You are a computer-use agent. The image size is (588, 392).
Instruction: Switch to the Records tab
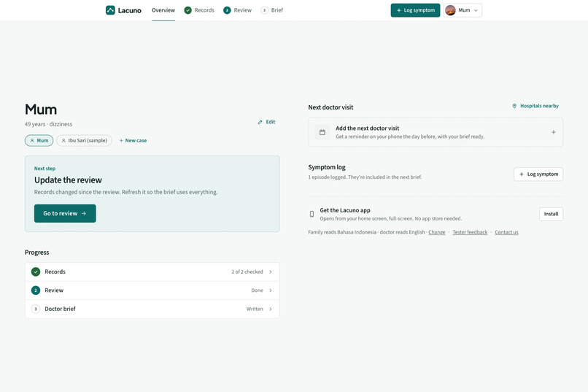(x=199, y=10)
